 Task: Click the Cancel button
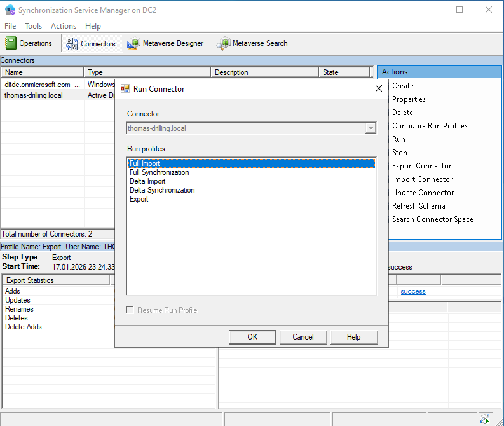[x=303, y=337]
